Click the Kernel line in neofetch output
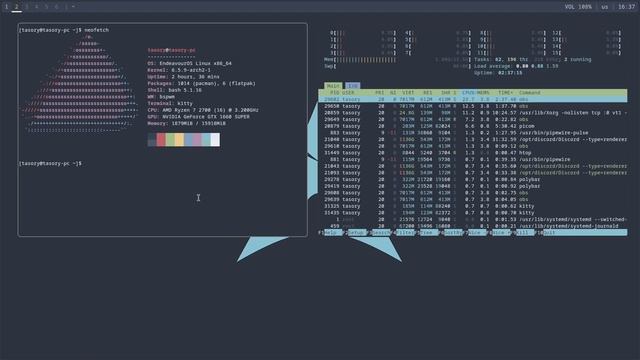640x360 pixels. (x=179, y=70)
